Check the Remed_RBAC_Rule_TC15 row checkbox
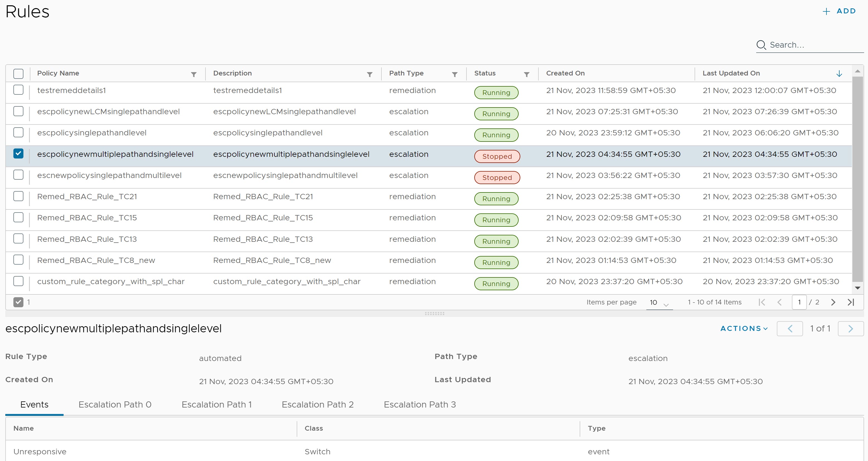The height and width of the screenshot is (461, 868). click(18, 217)
